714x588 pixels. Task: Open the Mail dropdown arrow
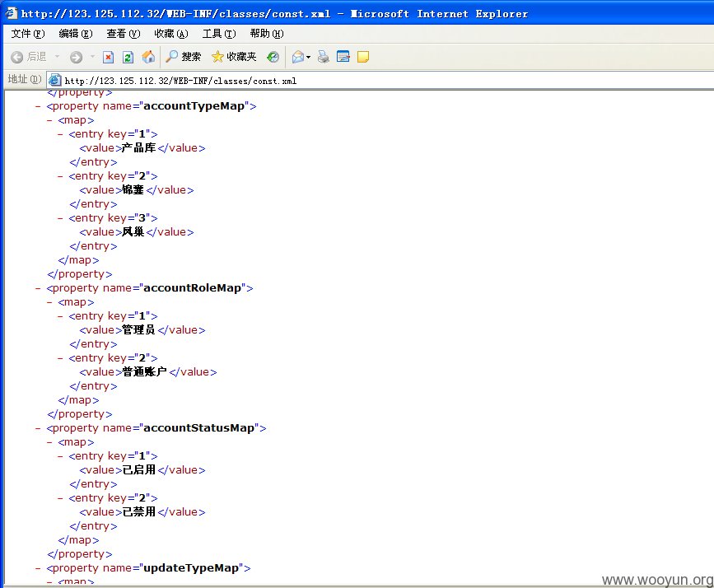[308, 57]
